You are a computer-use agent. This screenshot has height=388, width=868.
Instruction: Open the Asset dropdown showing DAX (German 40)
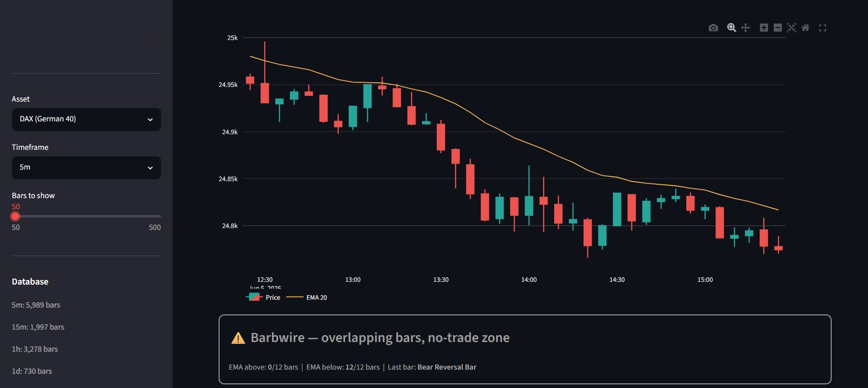coord(87,120)
